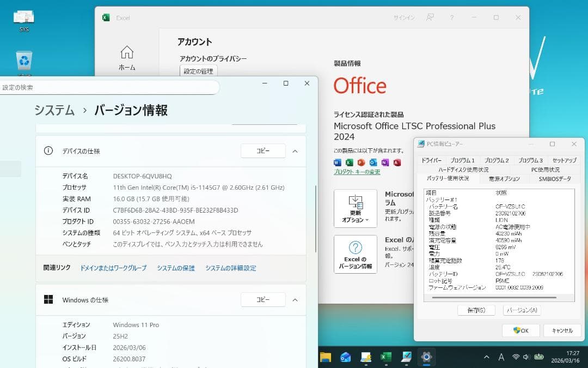Image resolution: width=588 pixels, height=368 pixels.
Task: Click the 設定の検索 search field
Action: click(109, 87)
